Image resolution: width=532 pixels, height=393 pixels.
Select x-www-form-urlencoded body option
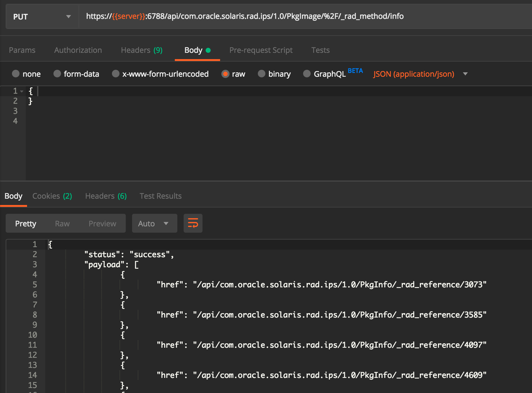[x=116, y=74]
